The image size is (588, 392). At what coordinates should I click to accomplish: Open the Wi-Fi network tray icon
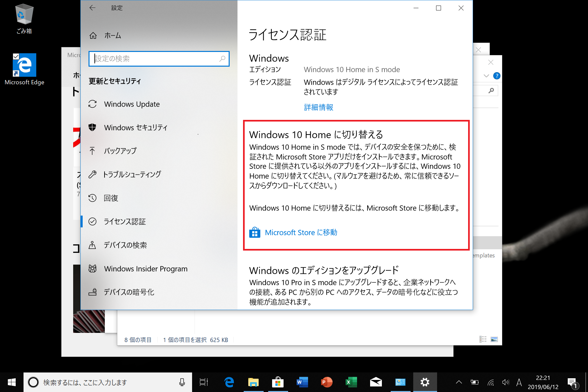coord(490,382)
